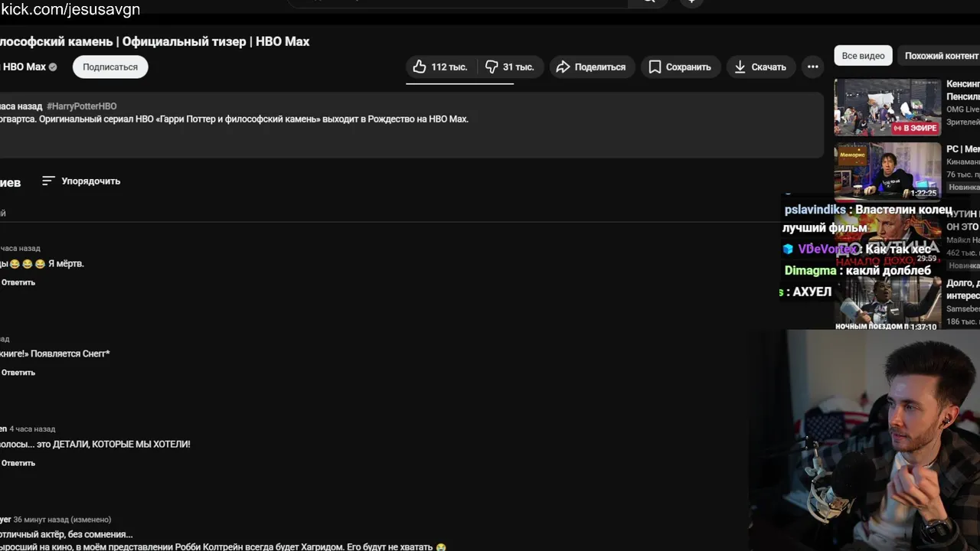Reply to the 'ДЕТАЛИ, КОТОРЫЕ МЫ ХОТЕЛИ!' comment

[x=18, y=463]
